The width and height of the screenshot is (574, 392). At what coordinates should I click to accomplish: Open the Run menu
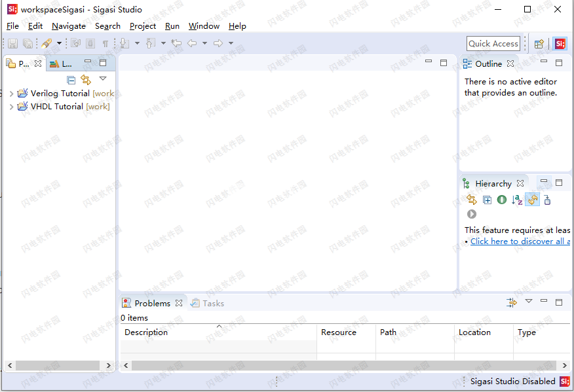coord(172,26)
